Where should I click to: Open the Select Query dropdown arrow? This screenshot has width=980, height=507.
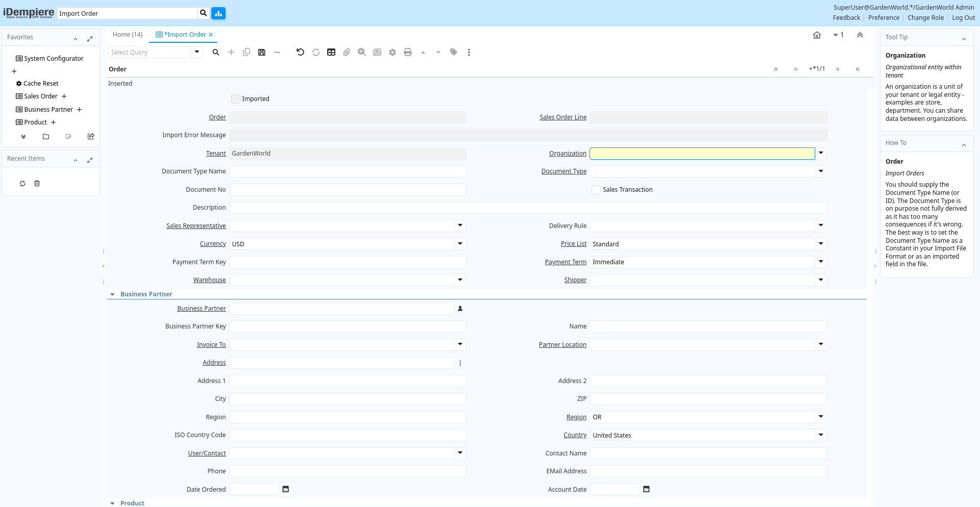[197, 52]
